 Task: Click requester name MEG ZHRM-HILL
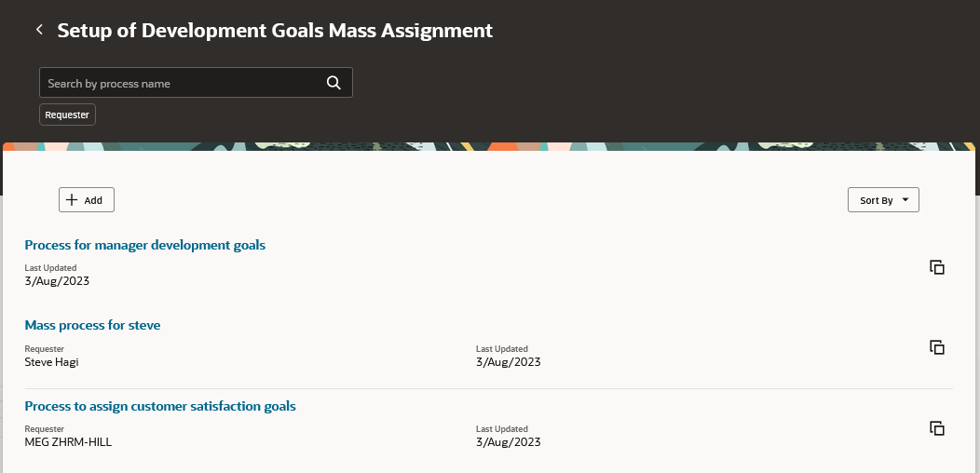(68, 441)
